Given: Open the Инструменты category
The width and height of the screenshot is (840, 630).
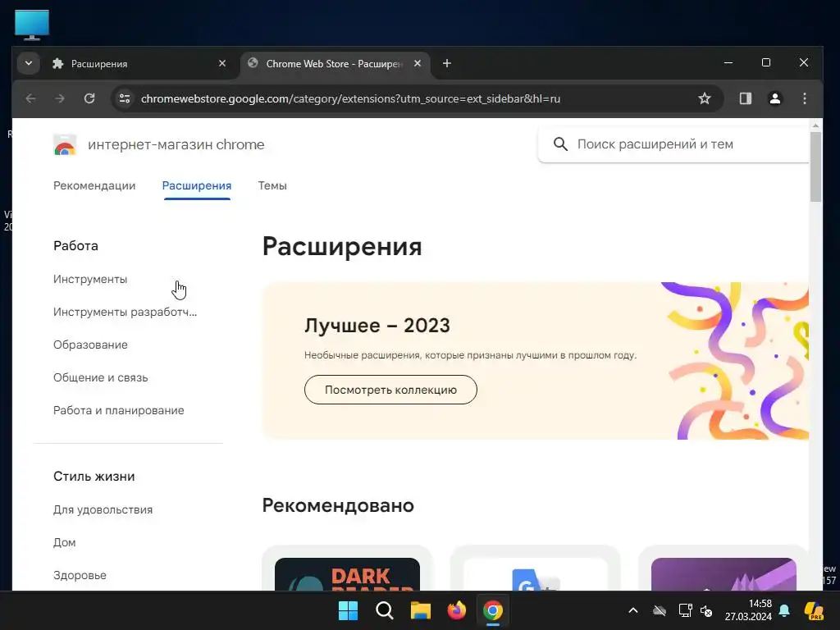Looking at the screenshot, I should (x=90, y=279).
